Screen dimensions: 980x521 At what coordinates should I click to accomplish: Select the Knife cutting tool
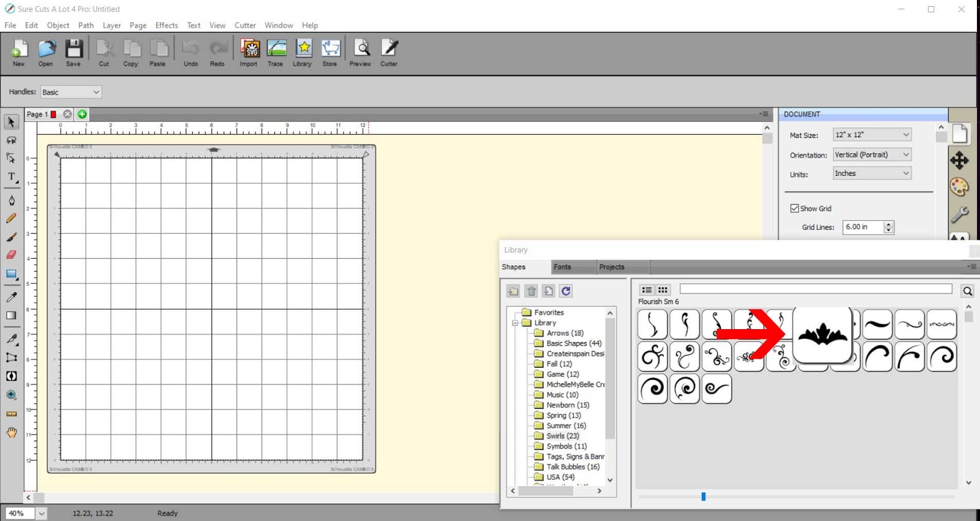click(x=11, y=338)
